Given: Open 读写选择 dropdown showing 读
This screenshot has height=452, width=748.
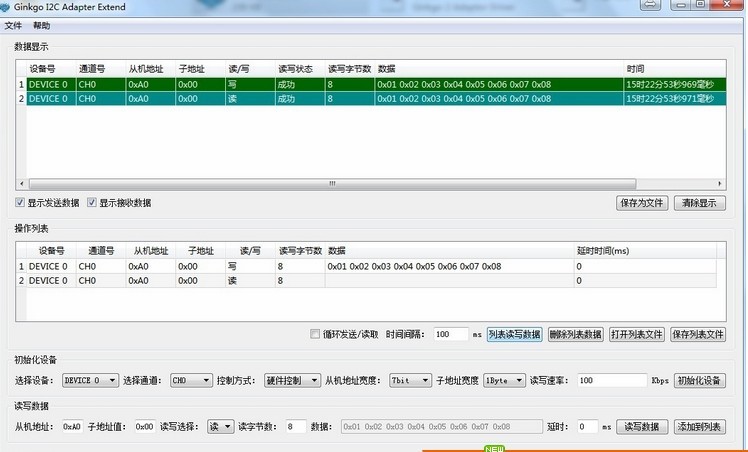Looking at the screenshot, I should click(x=220, y=427).
